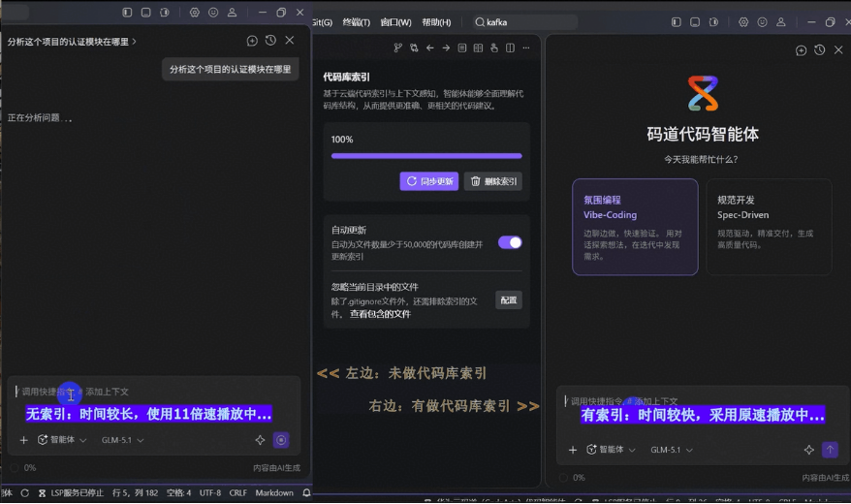Click 删除索引 button
The image size is (851, 504).
click(x=493, y=181)
